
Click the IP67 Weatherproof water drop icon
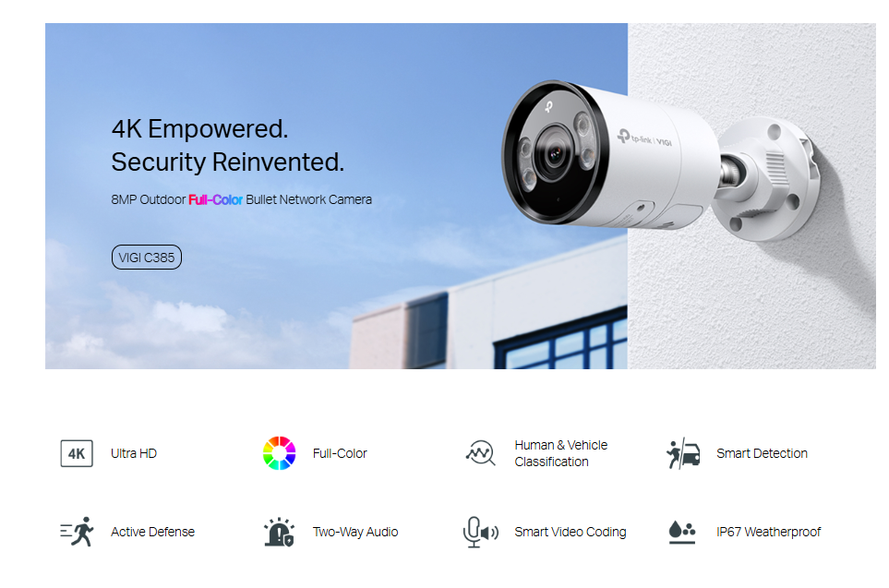click(x=682, y=533)
